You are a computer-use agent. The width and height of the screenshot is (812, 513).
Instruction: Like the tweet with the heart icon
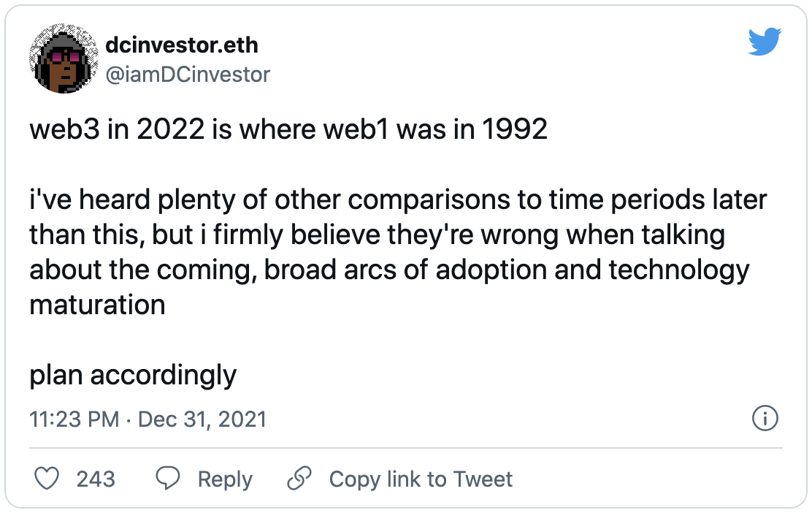pos(48,479)
